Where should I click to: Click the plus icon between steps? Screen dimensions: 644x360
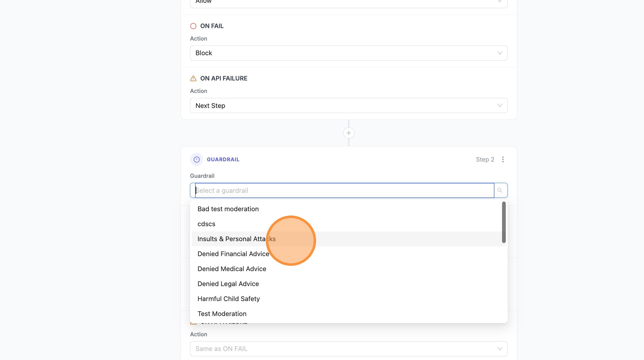[349, 133]
